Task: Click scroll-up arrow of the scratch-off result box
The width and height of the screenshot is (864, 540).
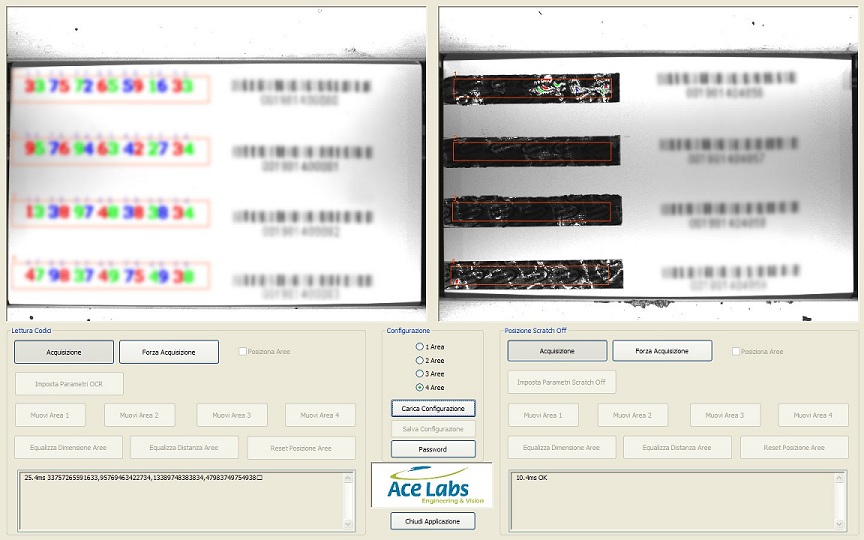Action: tap(840, 478)
